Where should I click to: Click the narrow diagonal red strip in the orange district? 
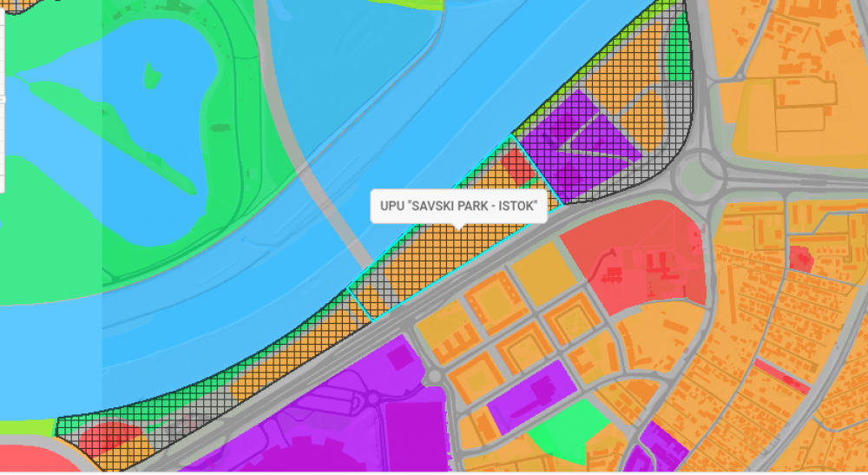[x=782, y=377]
